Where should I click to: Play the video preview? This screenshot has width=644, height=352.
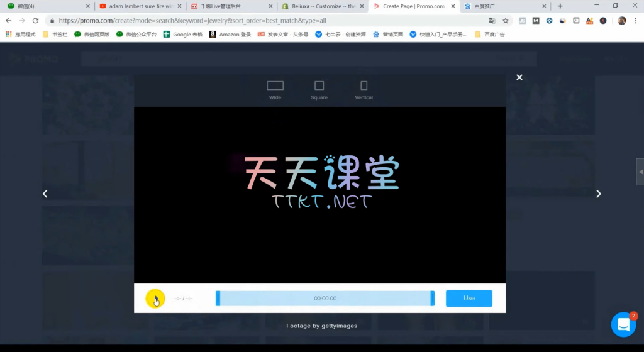(x=155, y=299)
